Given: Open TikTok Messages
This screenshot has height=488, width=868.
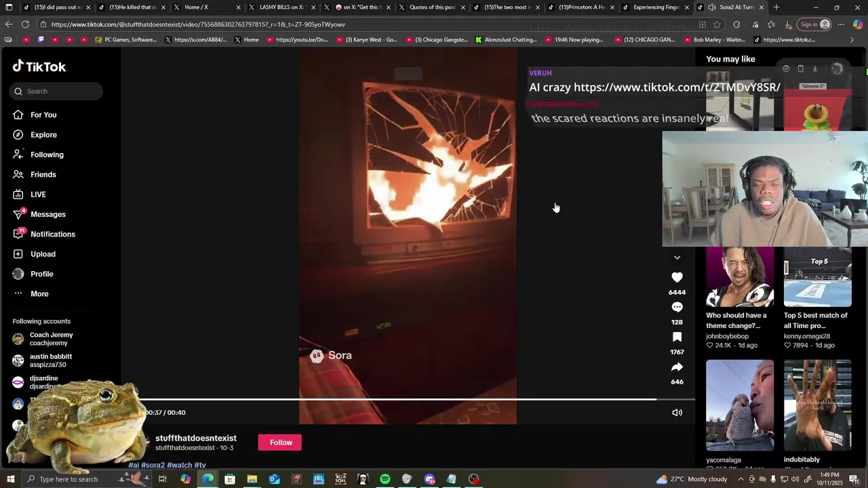Looking at the screenshot, I should (x=47, y=214).
